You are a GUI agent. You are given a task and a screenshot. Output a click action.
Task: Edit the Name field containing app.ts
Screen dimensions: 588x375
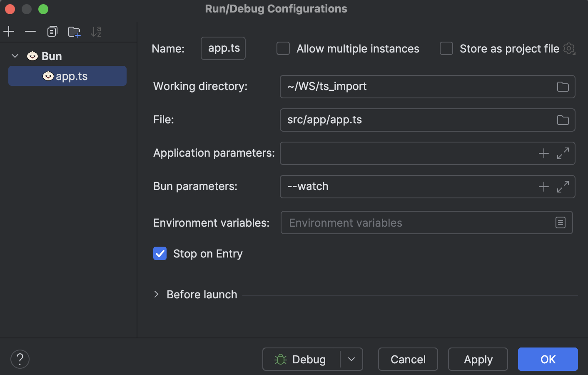pos(223,48)
